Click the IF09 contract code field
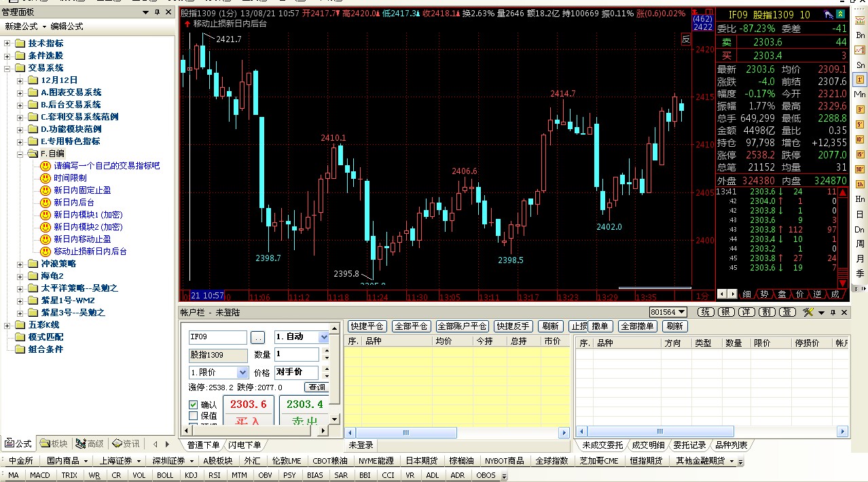 (218, 337)
